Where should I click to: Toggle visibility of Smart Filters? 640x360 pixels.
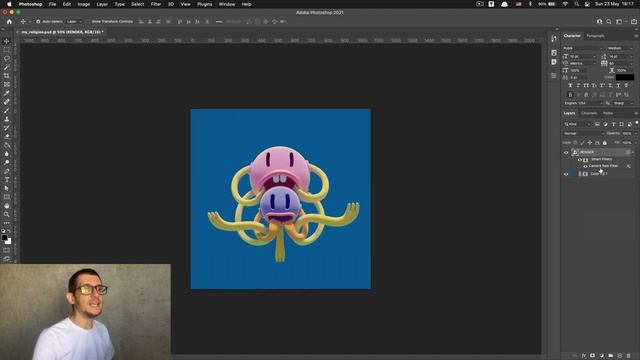pyautogui.click(x=580, y=160)
